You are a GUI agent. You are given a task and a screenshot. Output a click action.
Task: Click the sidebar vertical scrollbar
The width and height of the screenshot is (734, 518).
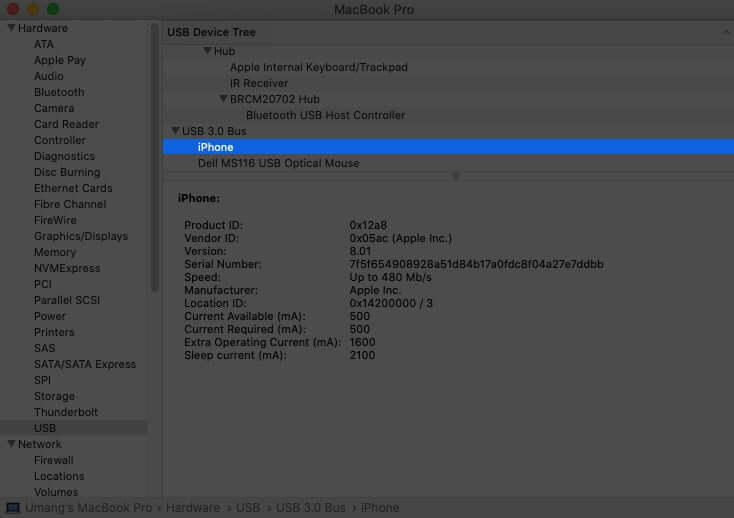click(154, 160)
